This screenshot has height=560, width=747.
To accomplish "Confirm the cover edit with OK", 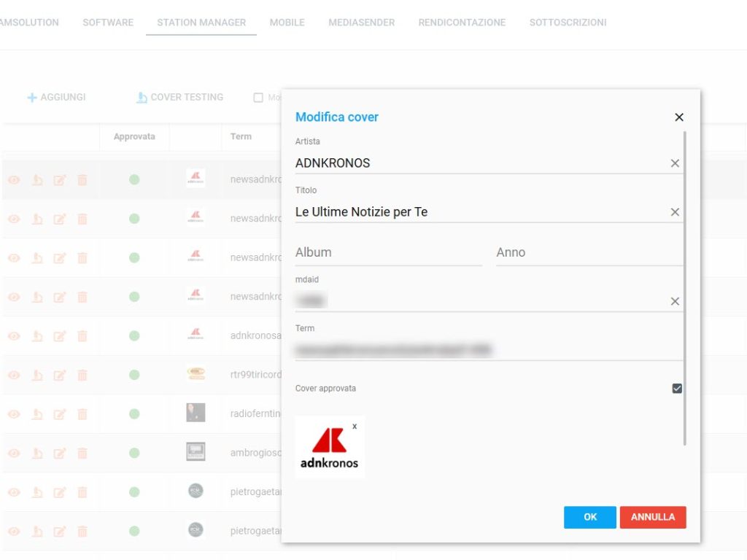I will tap(589, 517).
